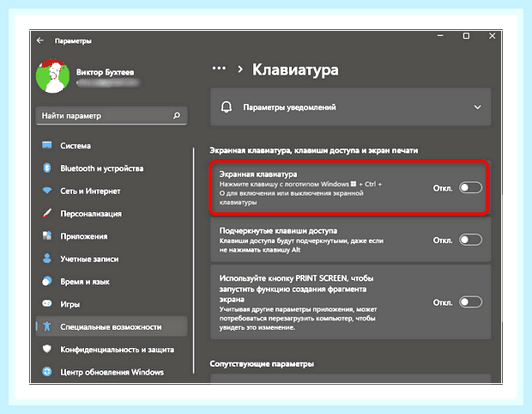532x414 pixels.
Task: Open the Игры section
Action: click(70, 304)
